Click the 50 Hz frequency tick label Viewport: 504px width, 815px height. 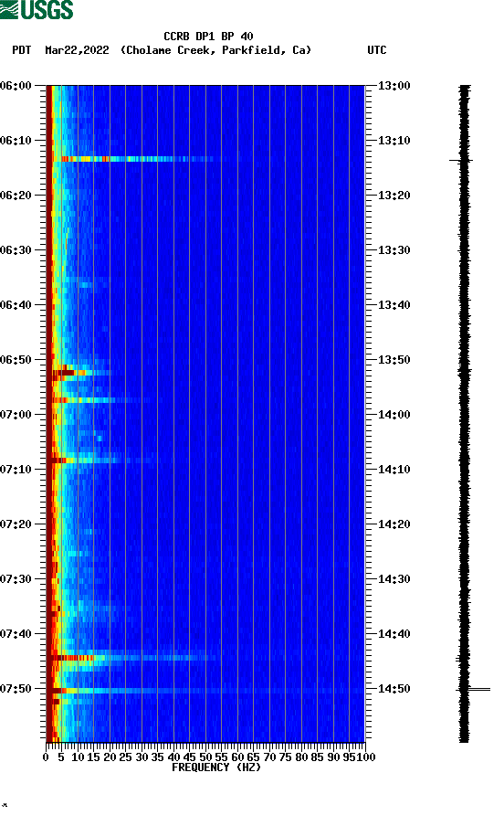pyautogui.click(x=205, y=757)
